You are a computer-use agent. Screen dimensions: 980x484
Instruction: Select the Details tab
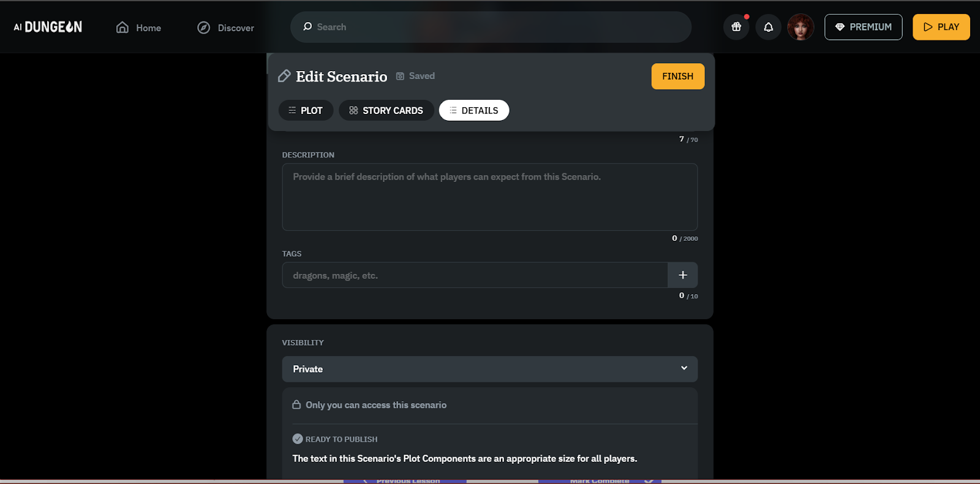coord(474,110)
